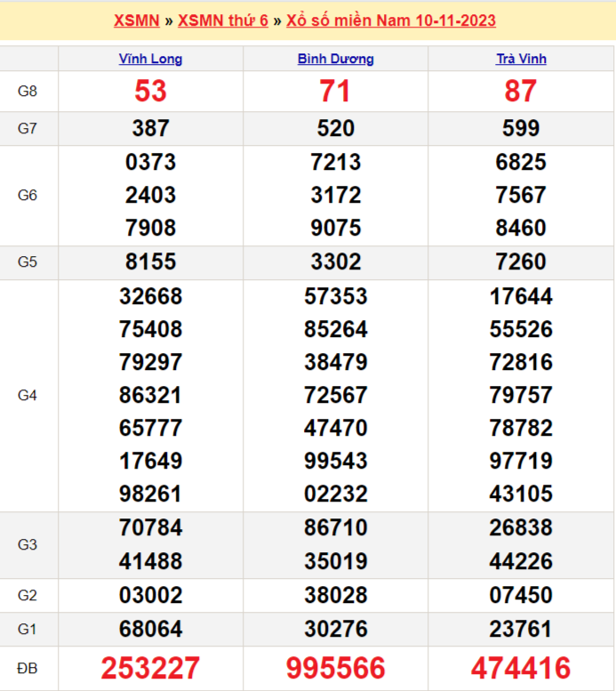Click the G8 prize row label
This screenshot has width=616, height=691.
28,92
